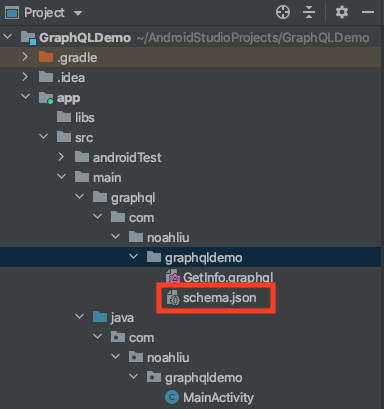
Task: Open the Project view dropdown
Action: (78, 13)
